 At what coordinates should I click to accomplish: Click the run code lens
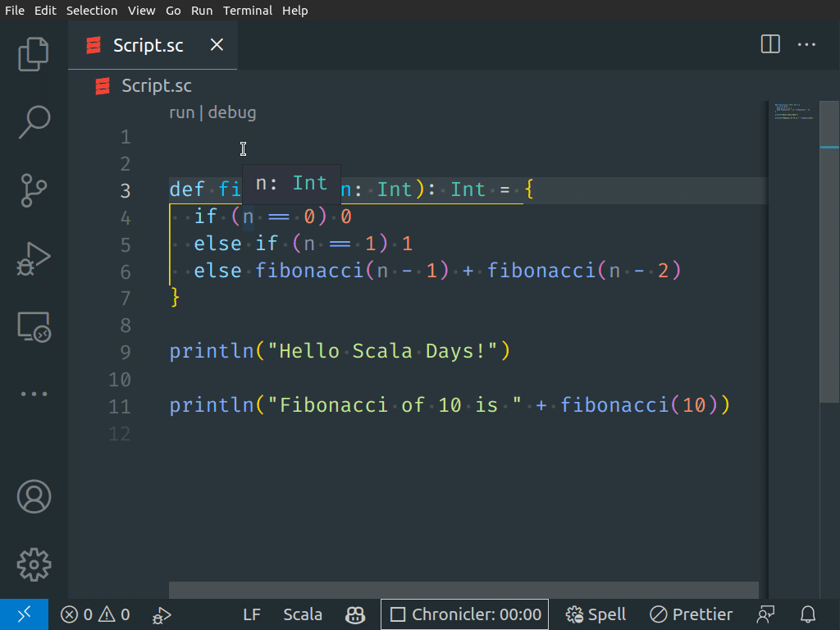click(x=181, y=112)
